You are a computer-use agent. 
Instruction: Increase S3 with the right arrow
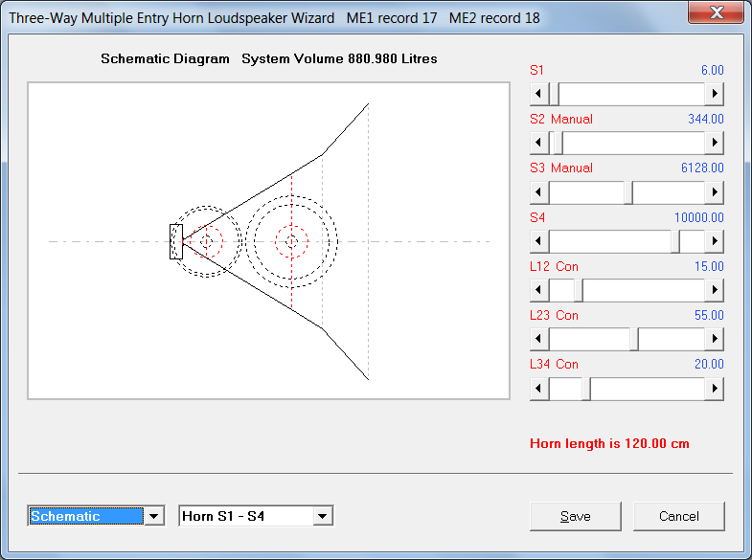click(x=714, y=192)
